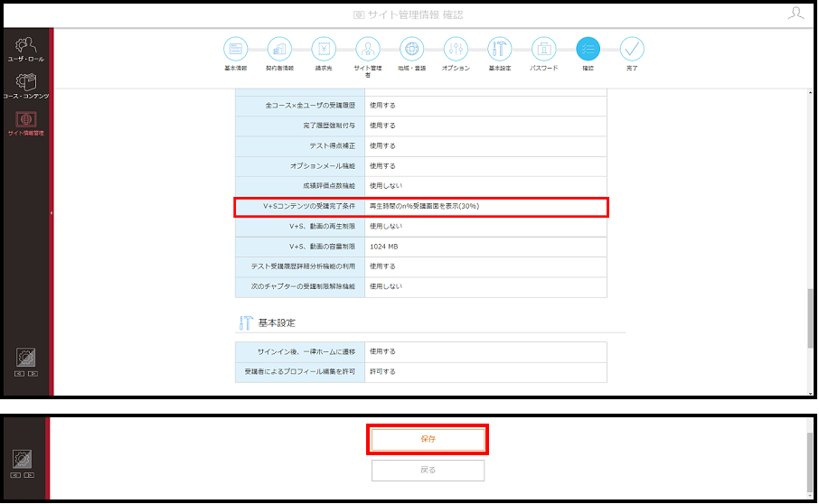Click the 戻る button
This screenshot has width=819, height=504.
[x=428, y=470]
